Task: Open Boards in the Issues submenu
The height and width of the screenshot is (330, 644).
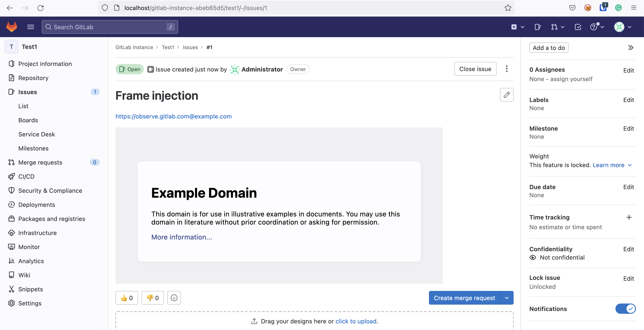Action: (x=28, y=120)
